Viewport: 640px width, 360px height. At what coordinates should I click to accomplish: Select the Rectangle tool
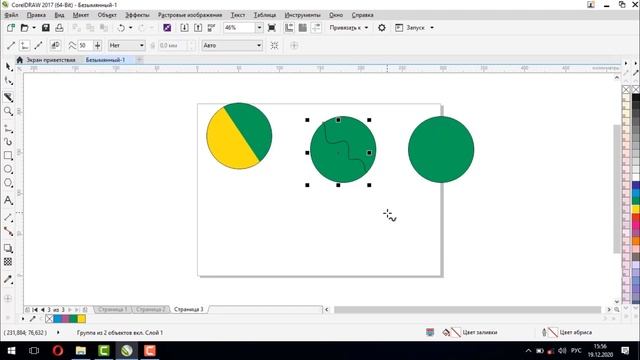[x=8, y=156]
